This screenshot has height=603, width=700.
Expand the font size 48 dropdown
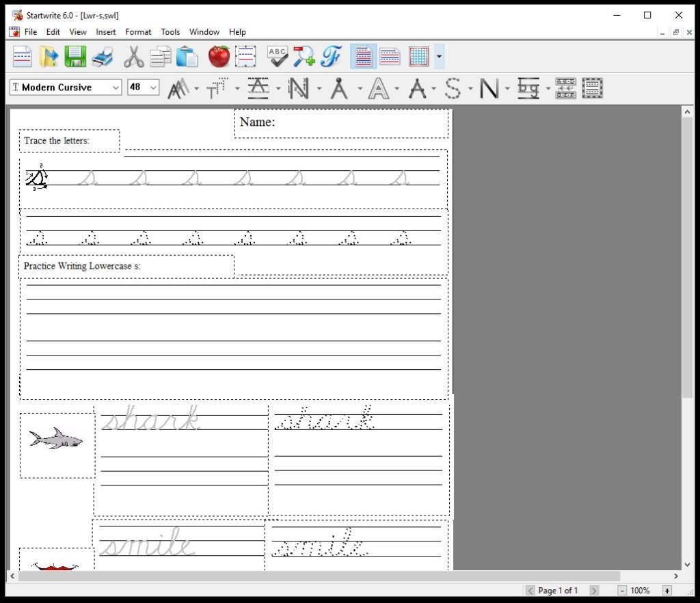153,88
